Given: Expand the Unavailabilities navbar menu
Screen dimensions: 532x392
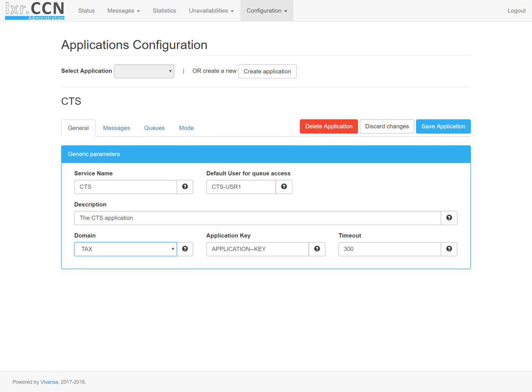Looking at the screenshot, I should pyautogui.click(x=211, y=11).
